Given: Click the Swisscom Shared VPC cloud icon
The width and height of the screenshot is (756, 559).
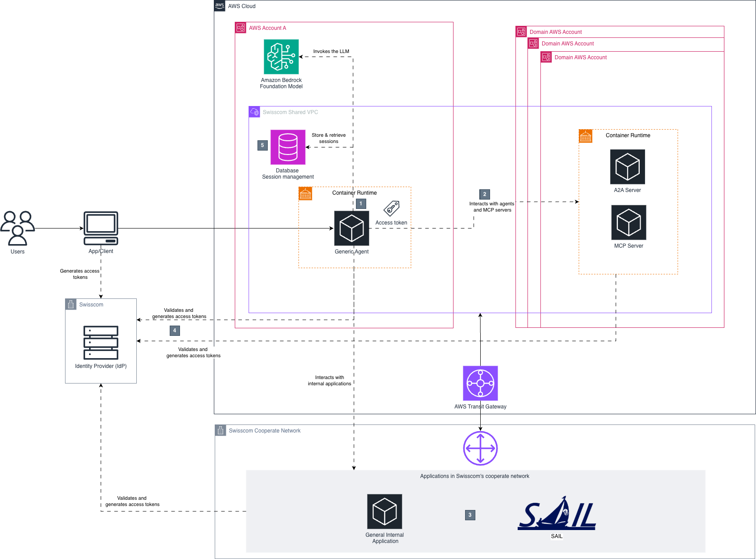Looking at the screenshot, I should tap(254, 112).
